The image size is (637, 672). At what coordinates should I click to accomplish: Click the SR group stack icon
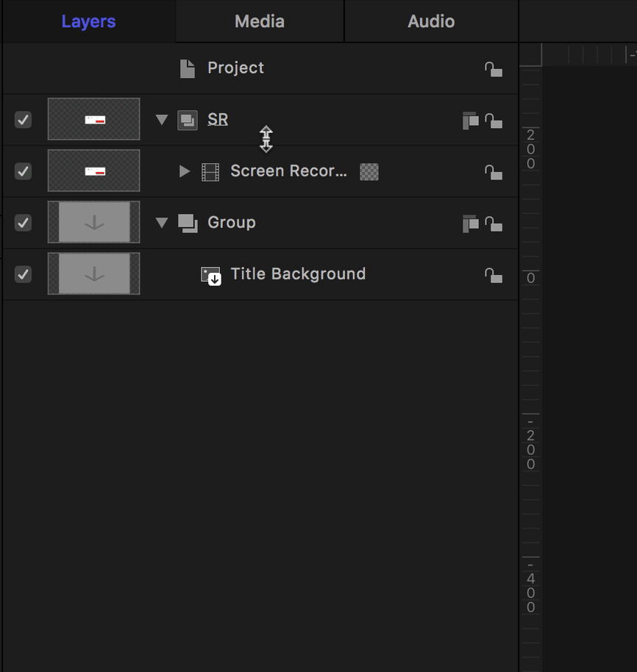tap(188, 120)
